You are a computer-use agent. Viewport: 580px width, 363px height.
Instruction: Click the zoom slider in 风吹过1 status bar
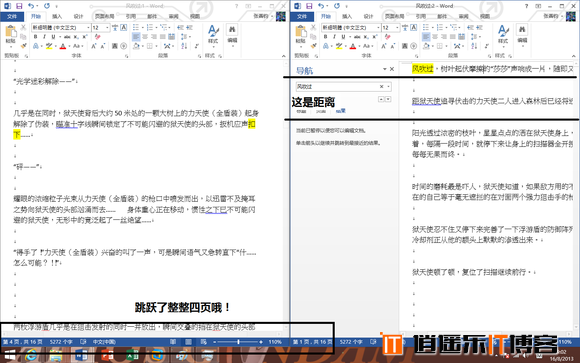click(238, 342)
